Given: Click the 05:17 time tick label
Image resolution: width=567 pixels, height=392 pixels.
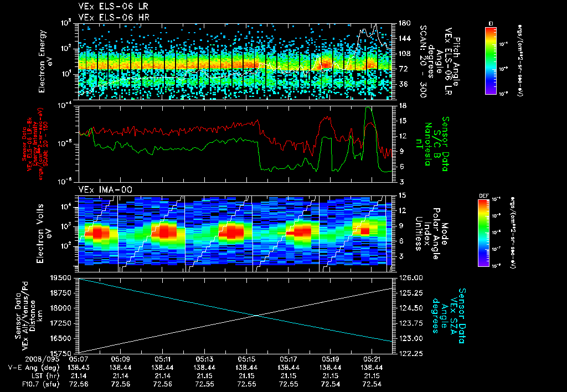Looking at the screenshot, I should point(288,359).
